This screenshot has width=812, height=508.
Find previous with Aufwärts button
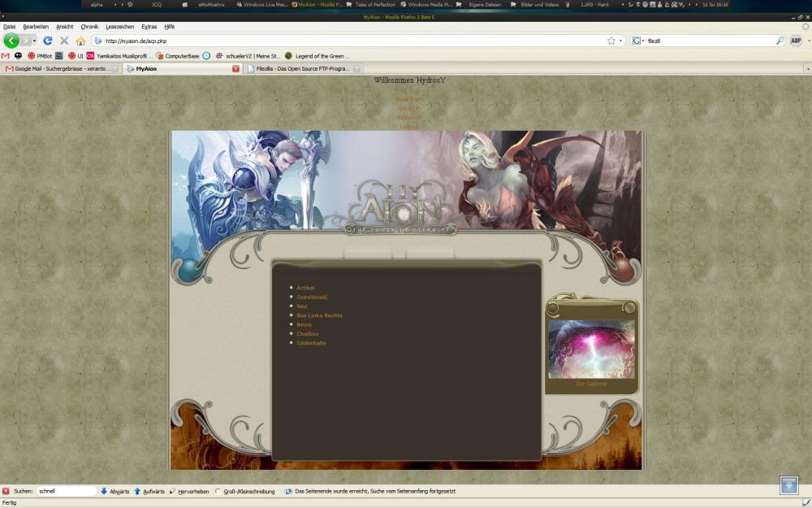click(x=149, y=491)
